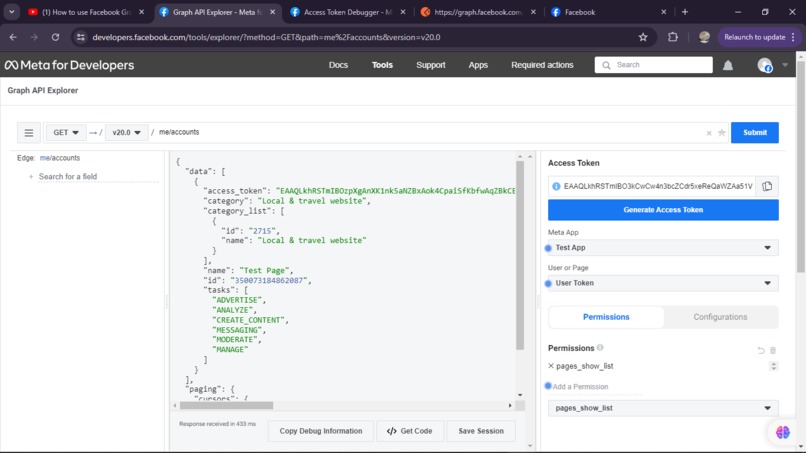Open the Chrome extensions menu

673,37
